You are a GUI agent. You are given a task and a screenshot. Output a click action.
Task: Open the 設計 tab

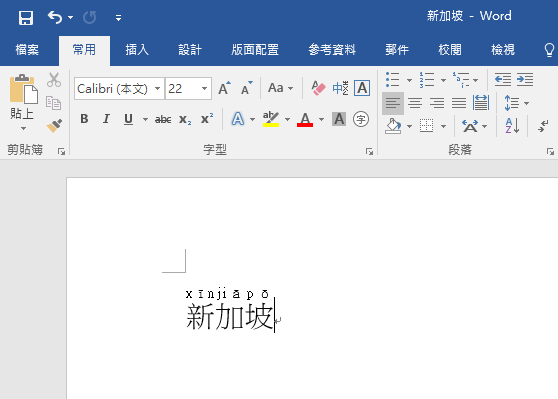click(190, 50)
